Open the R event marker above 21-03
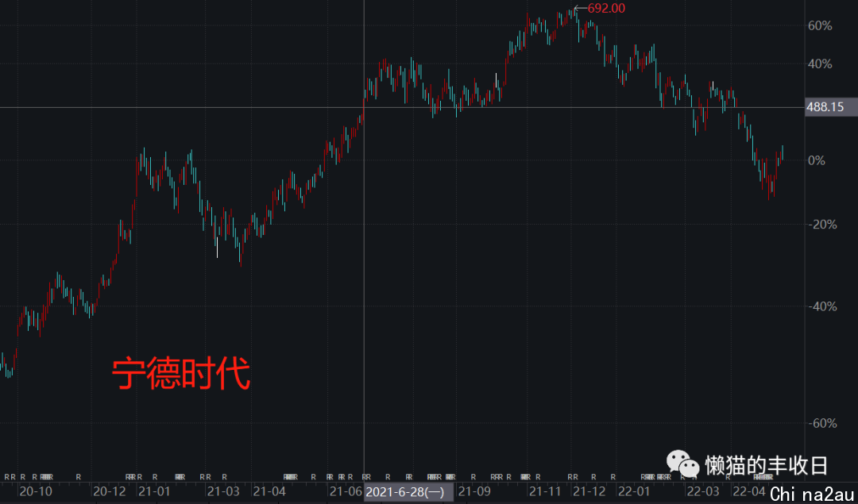Image resolution: width=858 pixels, height=504 pixels. (224, 477)
